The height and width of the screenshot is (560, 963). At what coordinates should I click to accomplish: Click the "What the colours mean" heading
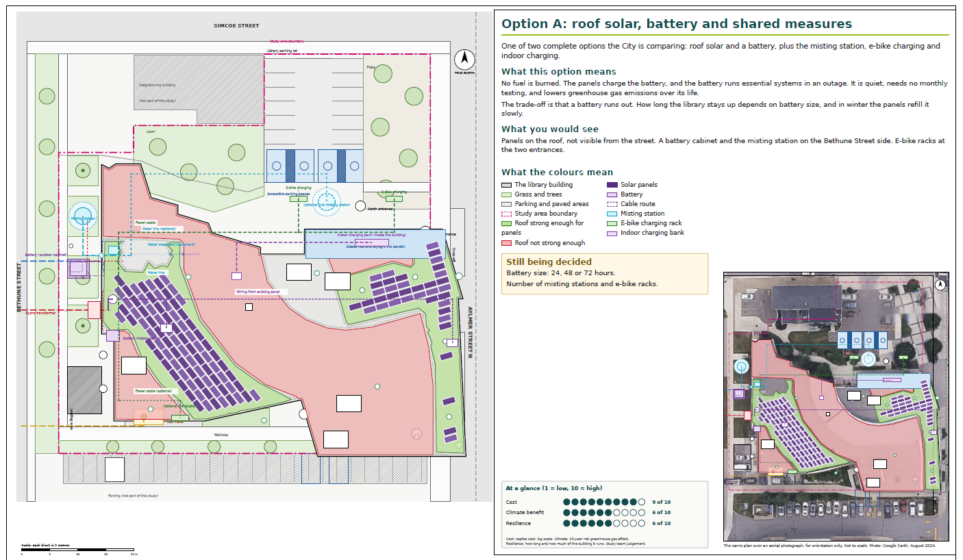pos(558,173)
